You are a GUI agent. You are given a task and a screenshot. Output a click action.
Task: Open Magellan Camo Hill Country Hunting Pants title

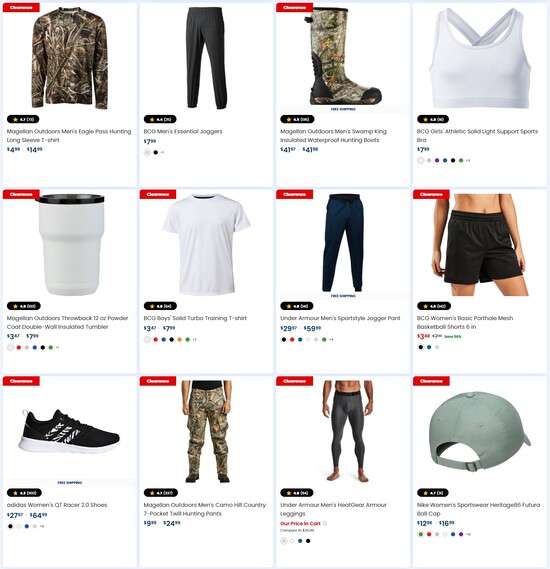pos(204,509)
